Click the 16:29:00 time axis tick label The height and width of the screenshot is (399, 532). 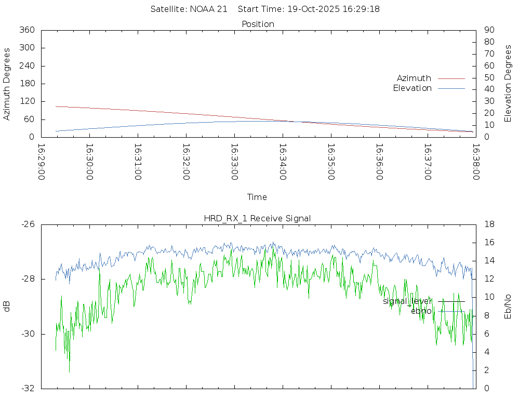[42, 162]
